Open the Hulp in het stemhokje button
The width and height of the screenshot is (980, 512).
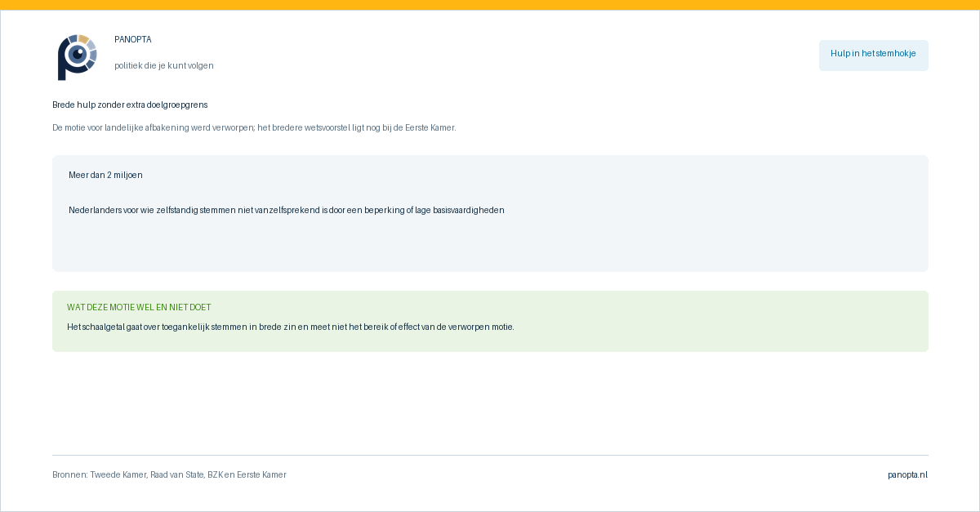point(873,55)
